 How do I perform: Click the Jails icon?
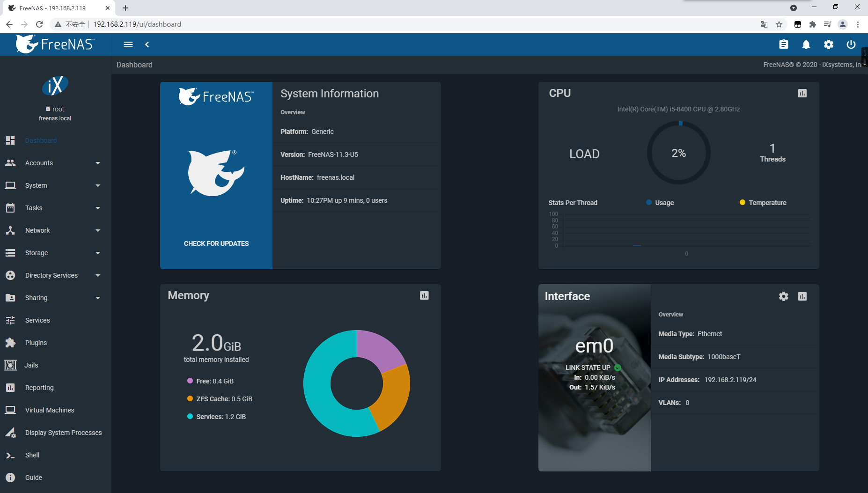tap(10, 365)
